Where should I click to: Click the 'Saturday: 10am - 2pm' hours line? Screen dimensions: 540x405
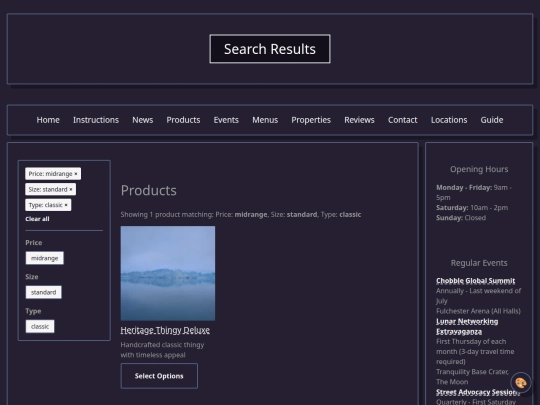tap(472, 208)
